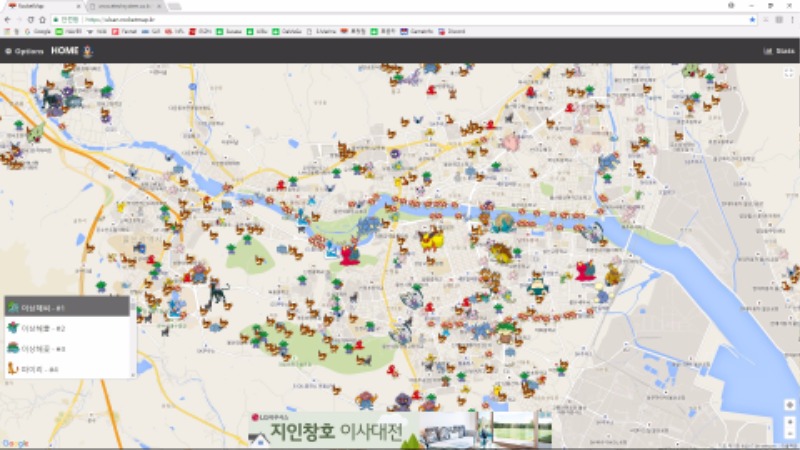The image size is (800, 450).
Task: Bookmark this page with the star
Action: [x=752, y=19]
